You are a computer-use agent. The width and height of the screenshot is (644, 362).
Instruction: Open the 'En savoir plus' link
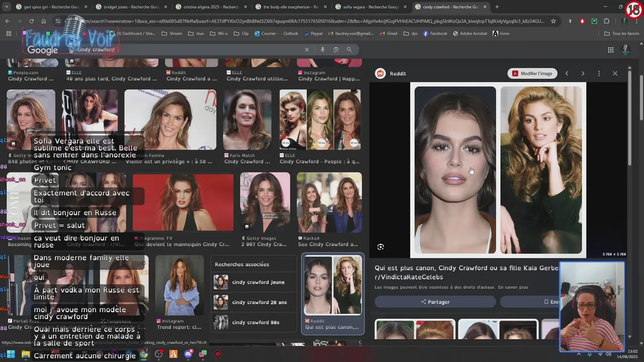click(x=513, y=287)
